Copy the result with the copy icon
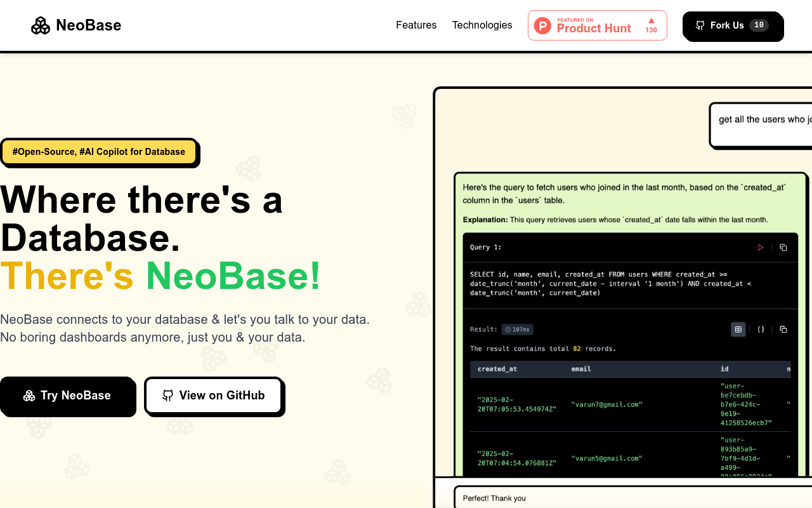Image resolution: width=812 pixels, height=508 pixels. click(x=783, y=330)
